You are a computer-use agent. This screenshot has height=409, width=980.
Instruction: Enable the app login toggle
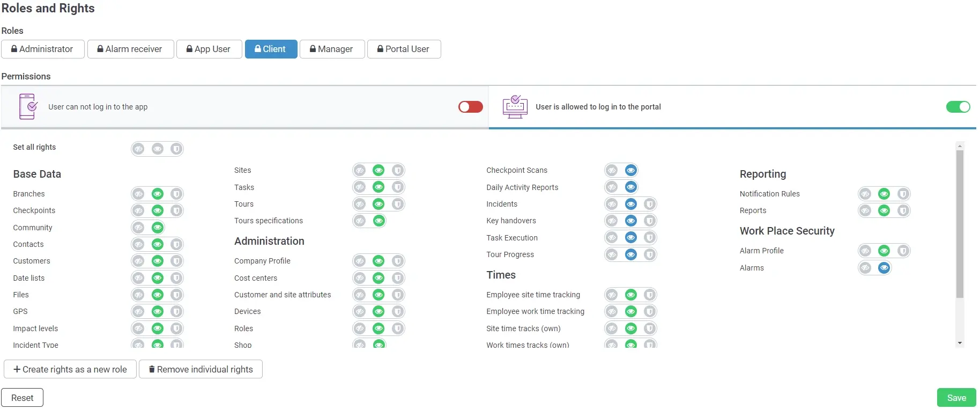[x=470, y=107]
